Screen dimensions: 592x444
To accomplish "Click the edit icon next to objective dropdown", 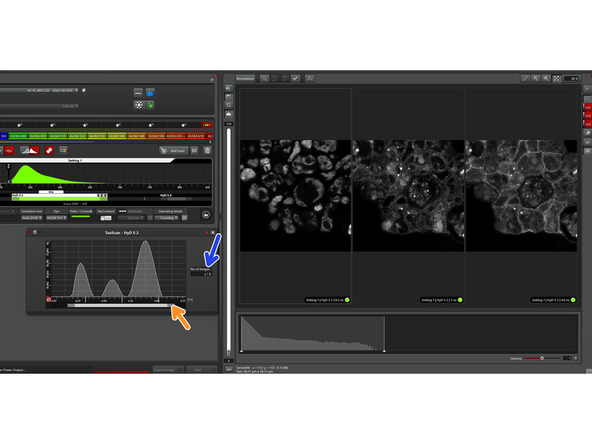I will [84, 91].
